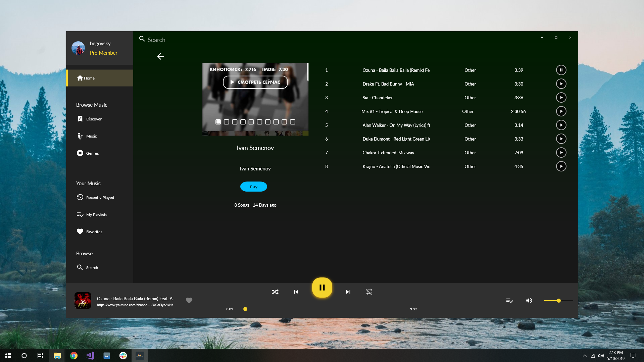Enable repeat for the current track
This screenshot has height=362, width=644.
pyautogui.click(x=369, y=292)
